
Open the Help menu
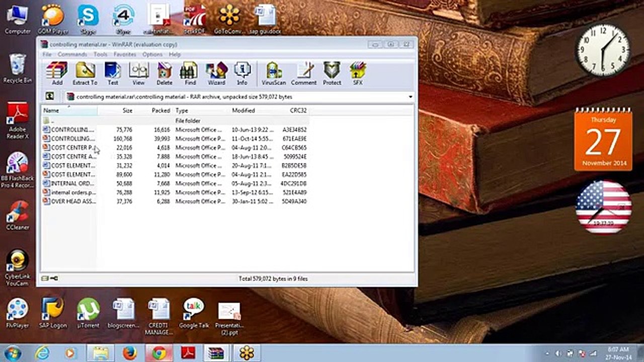tap(175, 54)
